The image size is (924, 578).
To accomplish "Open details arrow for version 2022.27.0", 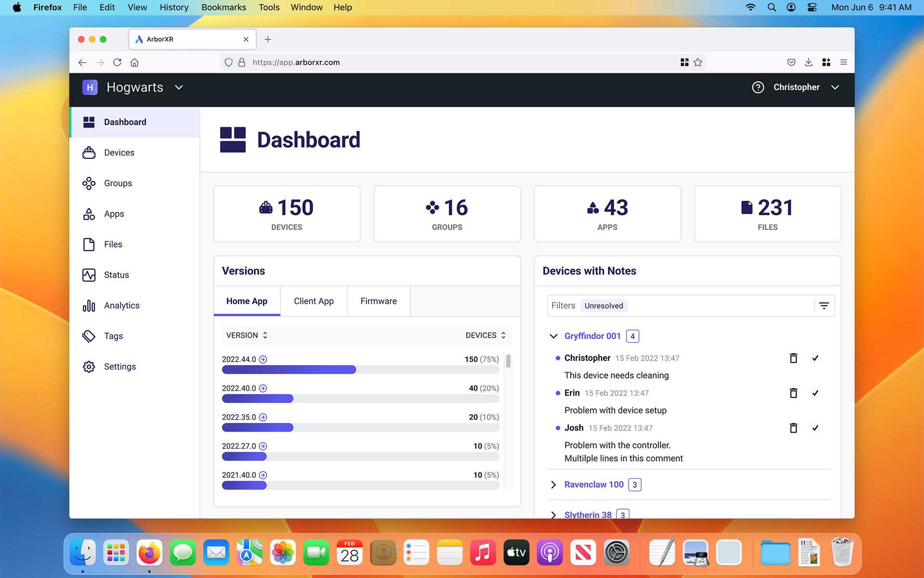I will (263, 446).
